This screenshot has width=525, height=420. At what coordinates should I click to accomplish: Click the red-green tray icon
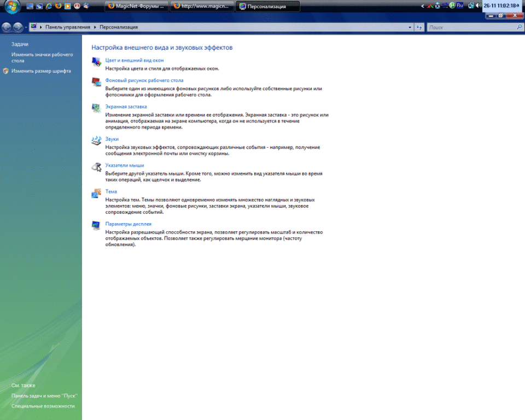tap(430, 5)
